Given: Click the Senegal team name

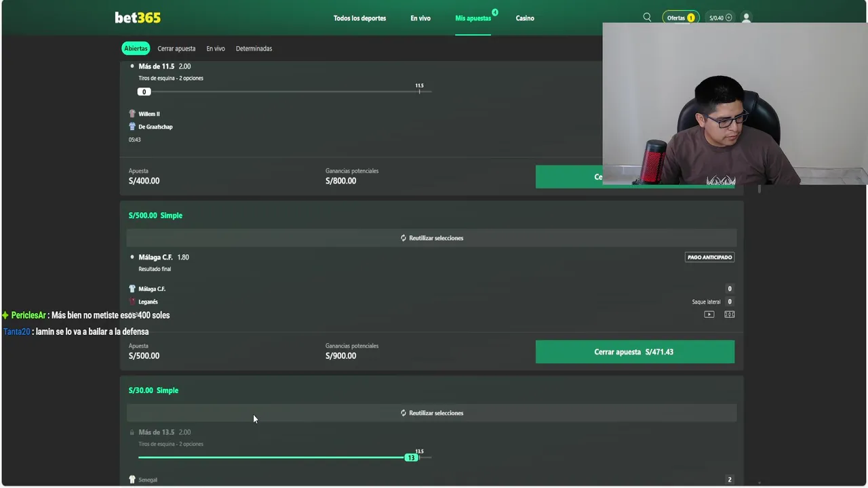Looking at the screenshot, I should pos(148,480).
